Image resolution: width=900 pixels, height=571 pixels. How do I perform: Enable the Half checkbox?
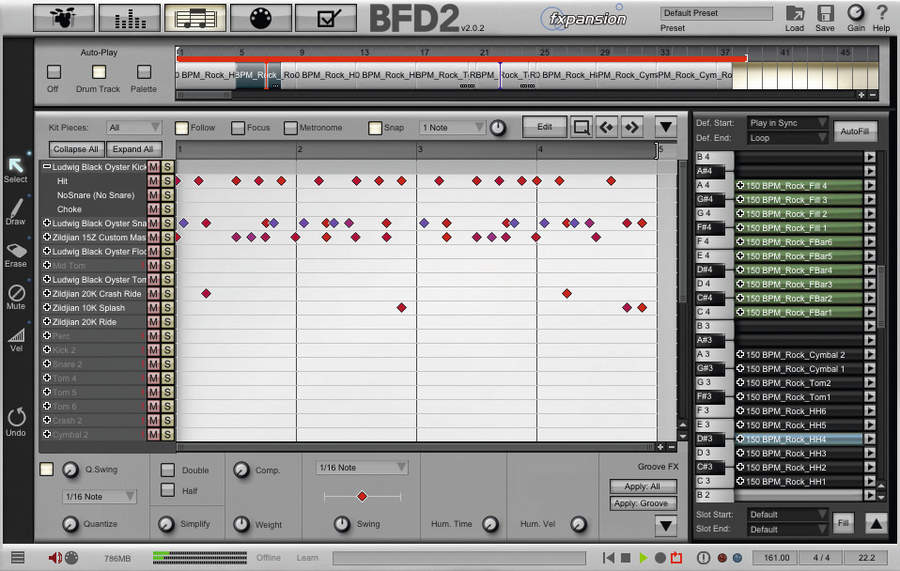click(168, 490)
